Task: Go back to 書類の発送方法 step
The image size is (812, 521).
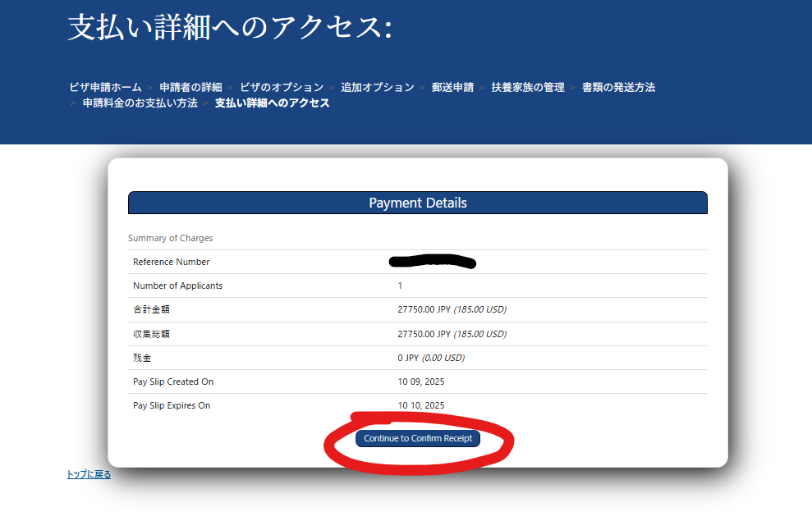Action: (618, 87)
